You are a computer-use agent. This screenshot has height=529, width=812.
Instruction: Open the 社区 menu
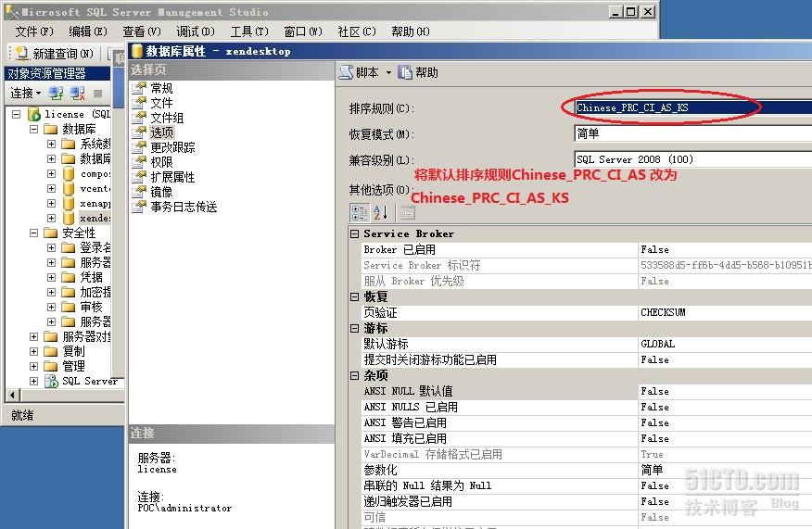pos(357,31)
